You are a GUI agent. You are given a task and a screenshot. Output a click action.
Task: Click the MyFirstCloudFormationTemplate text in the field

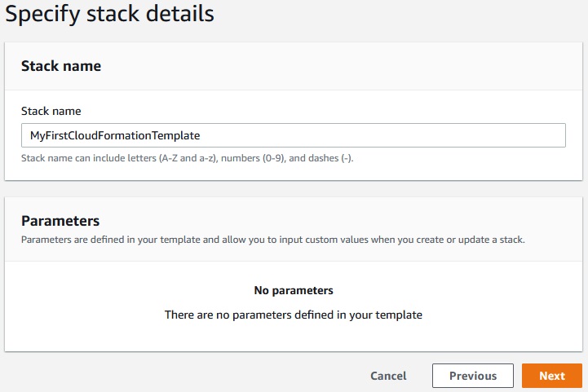115,135
